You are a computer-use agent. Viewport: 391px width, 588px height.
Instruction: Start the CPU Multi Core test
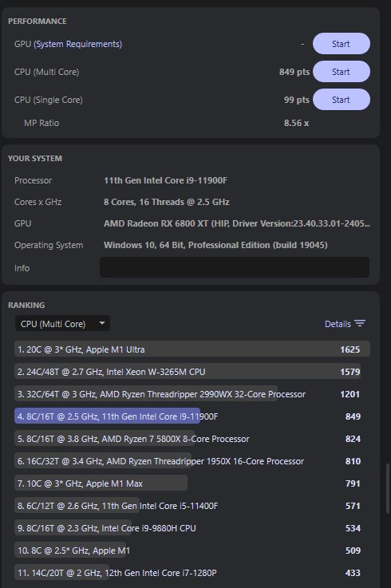click(341, 72)
